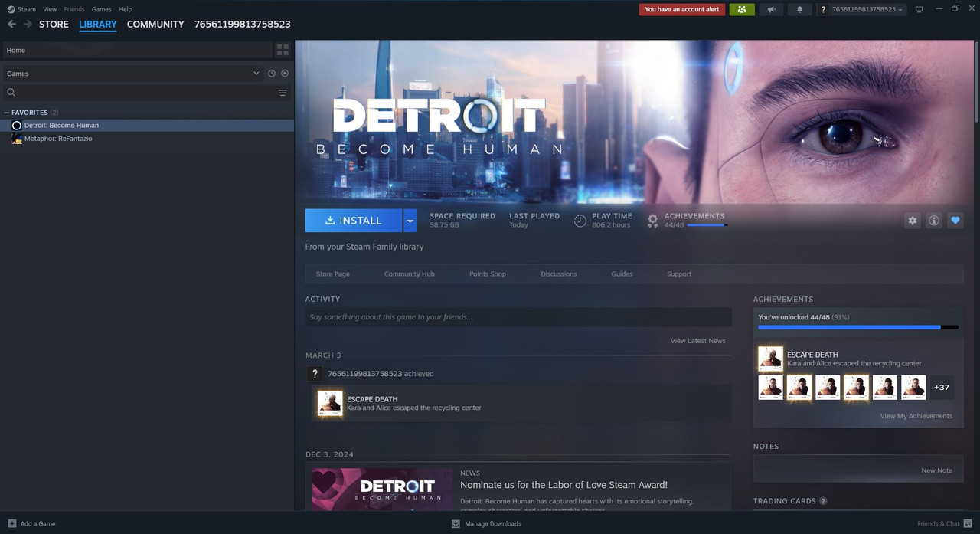980x534 pixels.
Task: Toggle ready-to-play filter icon
Action: [285, 74]
